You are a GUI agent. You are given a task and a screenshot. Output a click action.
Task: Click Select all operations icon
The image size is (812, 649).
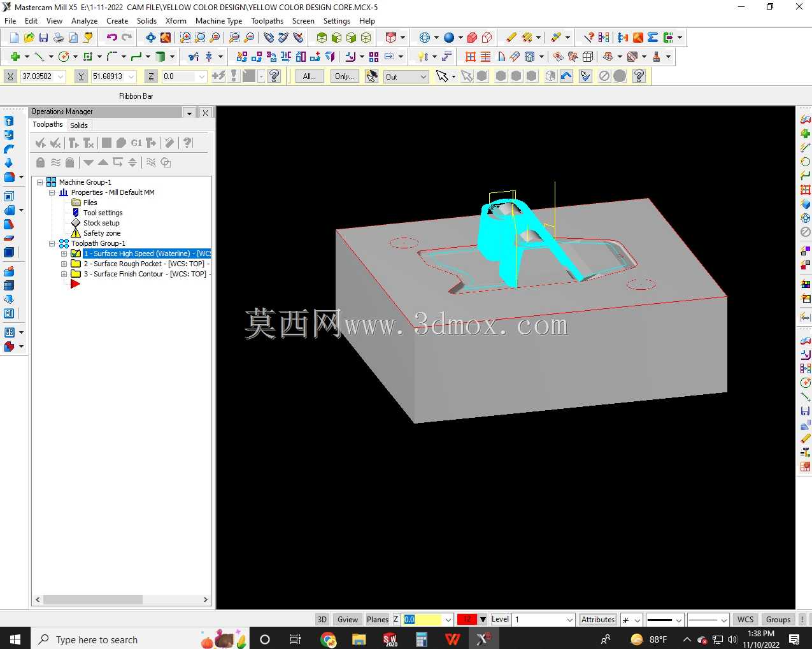[x=41, y=143]
